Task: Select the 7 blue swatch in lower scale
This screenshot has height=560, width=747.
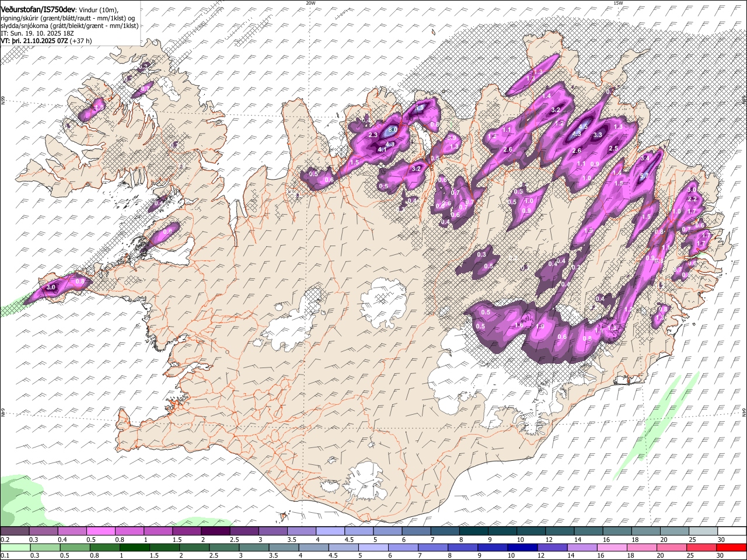Action: click(433, 548)
